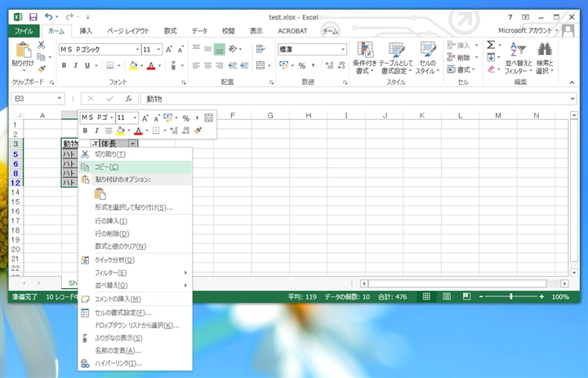Viewport: 588px width, 378px height.
Task: Click zoom out minus button
Action: pyautogui.click(x=481, y=296)
